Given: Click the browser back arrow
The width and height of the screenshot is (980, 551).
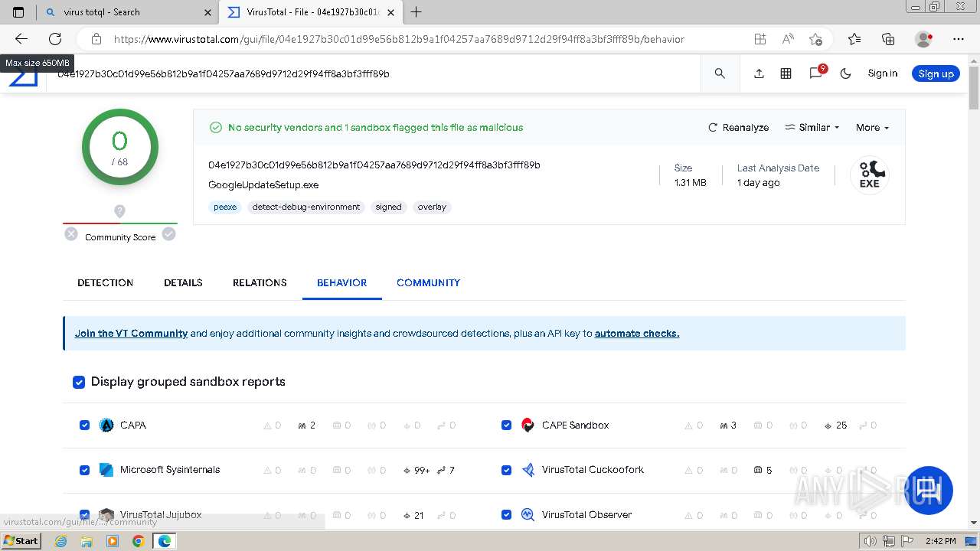Looking at the screenshot, I should [21, 39].
